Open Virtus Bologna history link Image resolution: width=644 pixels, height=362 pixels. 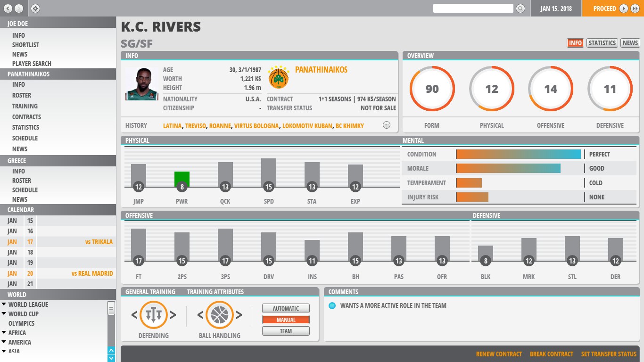[x=257, y=126]
